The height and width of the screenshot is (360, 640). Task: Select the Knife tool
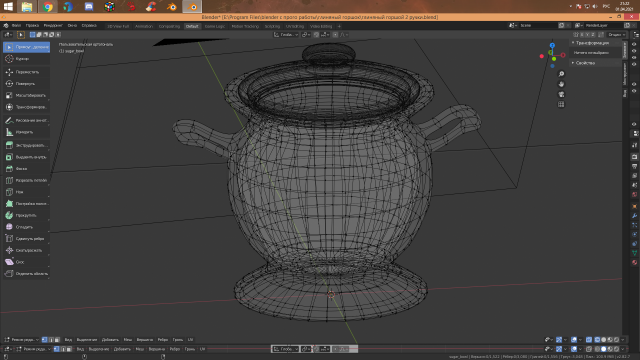click(26, 192)
